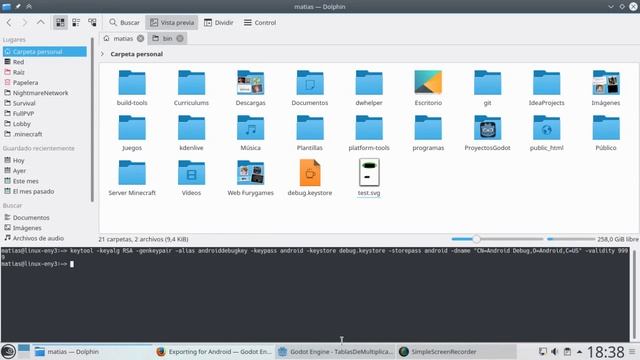This screenshot has width=640, height=360.
Task: Adjust the icon zoom slider
Action: click(497, 239)
